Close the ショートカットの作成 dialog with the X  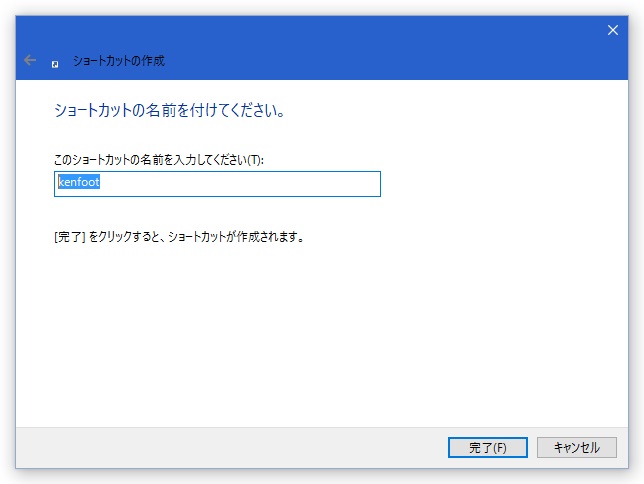[x=613, y=30]
